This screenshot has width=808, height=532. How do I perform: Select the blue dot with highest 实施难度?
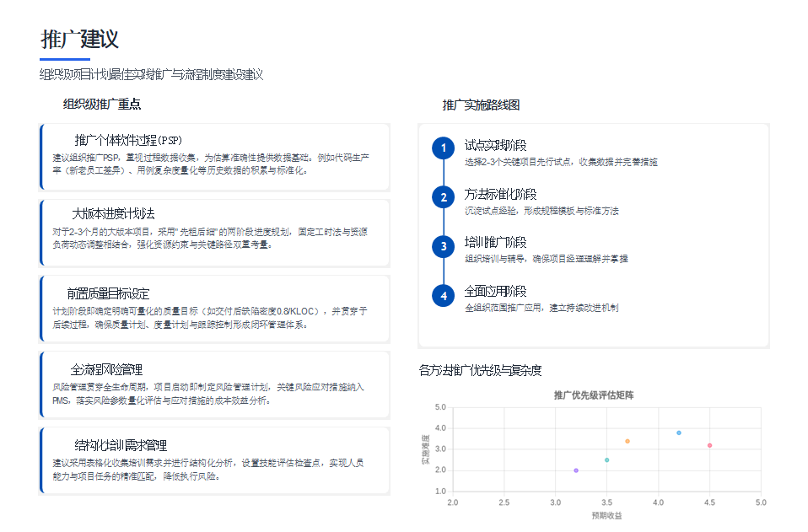coord(678,432)
